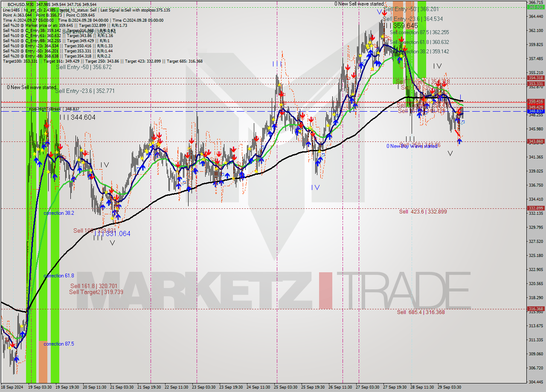Click the 325.180 price axis value
546x392 pixels.
536,256
